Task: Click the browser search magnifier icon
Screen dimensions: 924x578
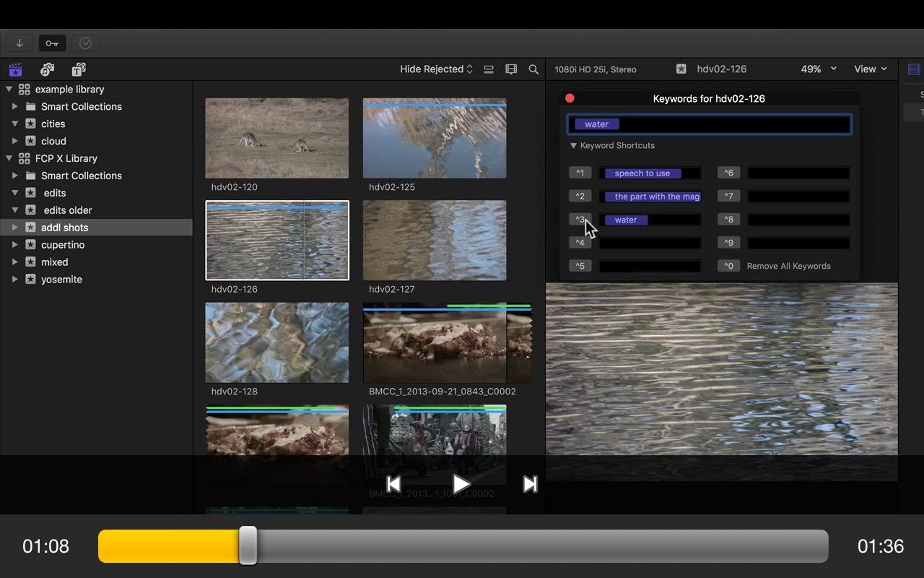Action: tap(533, 69)
